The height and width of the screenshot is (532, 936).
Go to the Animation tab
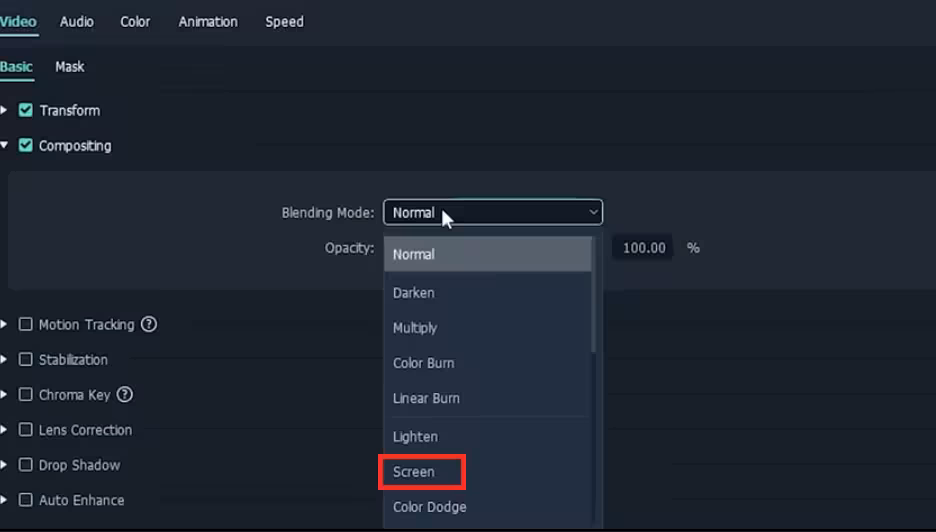point(208,21)
